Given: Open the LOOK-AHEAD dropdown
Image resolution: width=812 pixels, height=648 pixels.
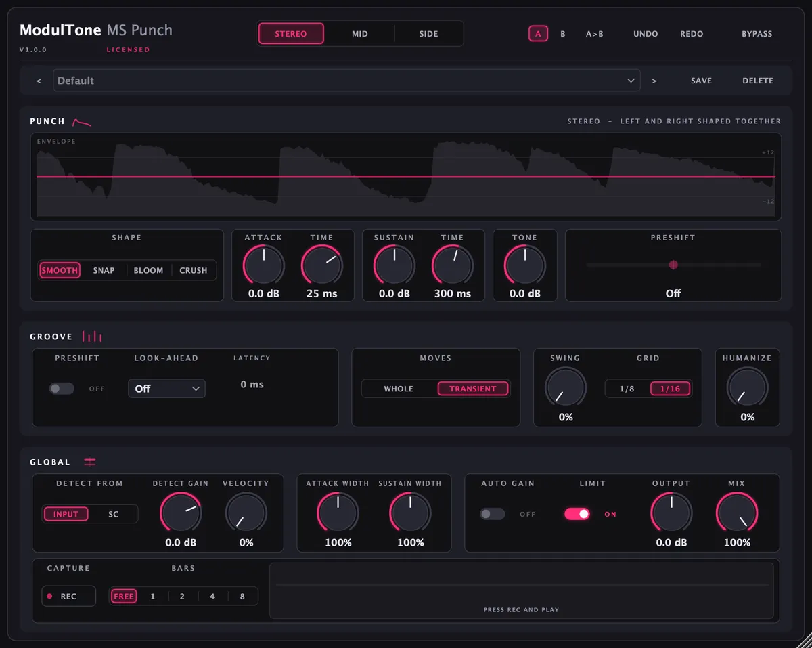Looking at the screenshot, I should click(166, 389).
